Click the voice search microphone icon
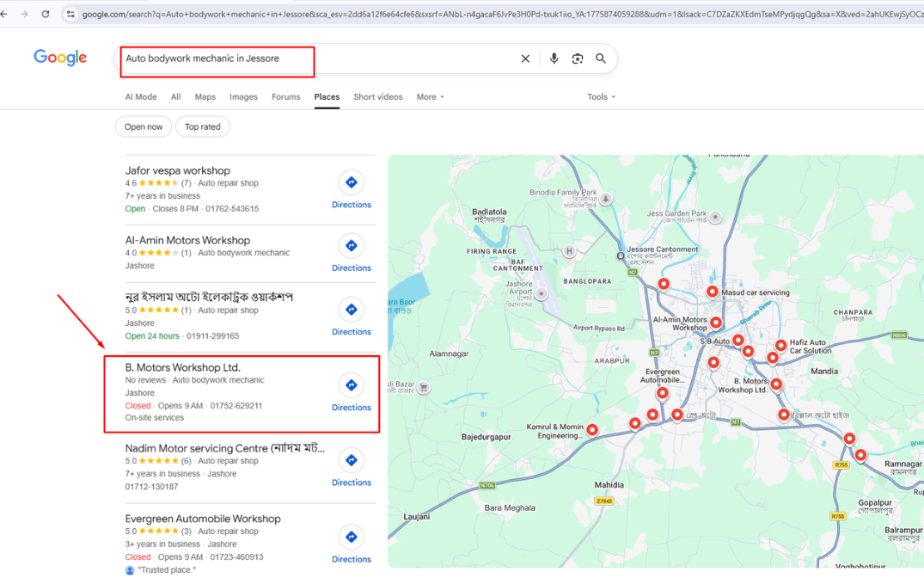Viewport: 924px width, 578px height. click(554, 58)
